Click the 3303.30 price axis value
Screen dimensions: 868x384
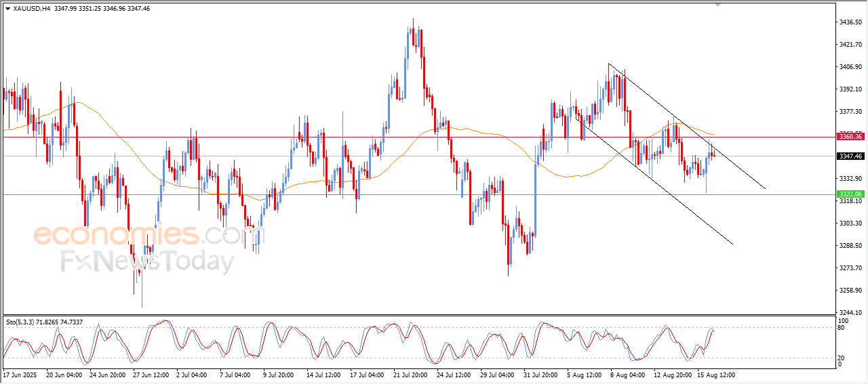[850, 223]
